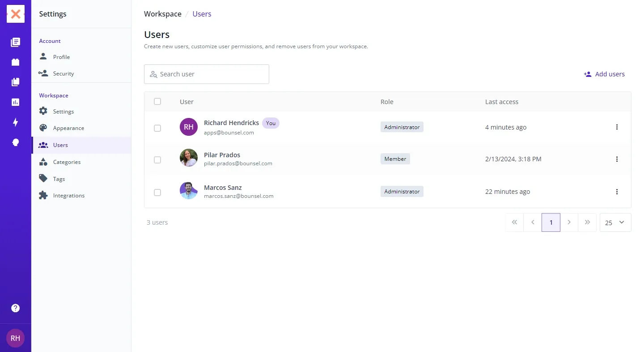Open the bar chart analytics sidebar icon
644x352 pixels.
(16, 102)
